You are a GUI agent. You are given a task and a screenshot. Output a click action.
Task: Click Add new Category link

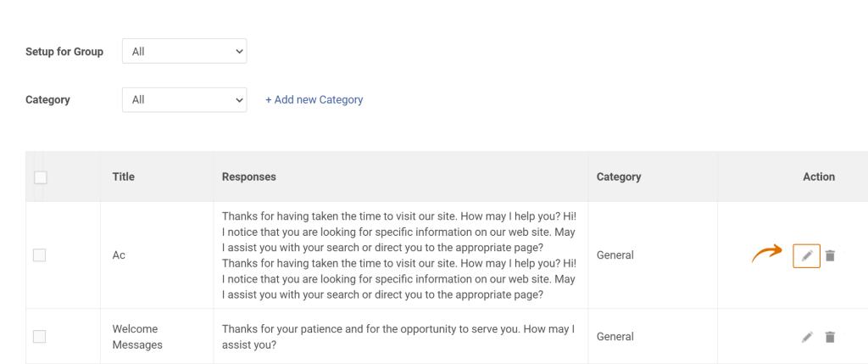point(314,100)
